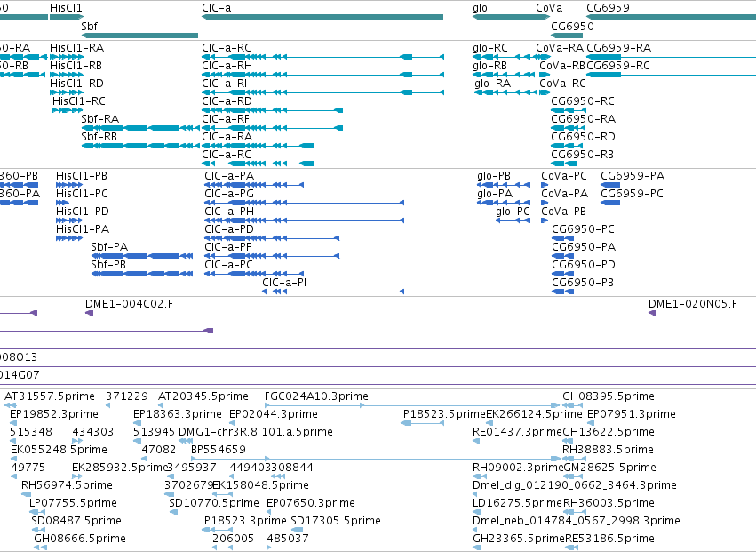The width and height of the screenshot is (756, 552).
Task: Click protein HisCl1-PA
Action: 69,238
